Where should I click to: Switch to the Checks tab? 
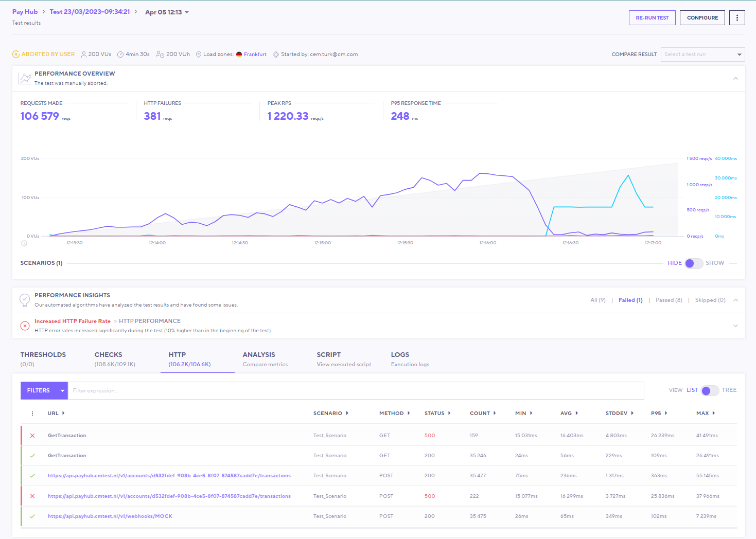(115, 359)
